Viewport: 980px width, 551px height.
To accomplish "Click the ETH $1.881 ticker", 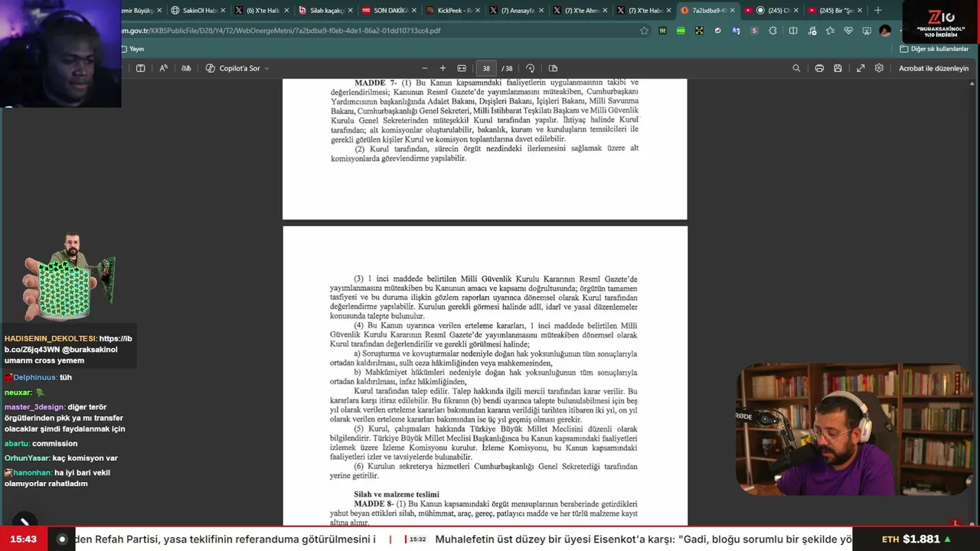I will coord(916,539).
